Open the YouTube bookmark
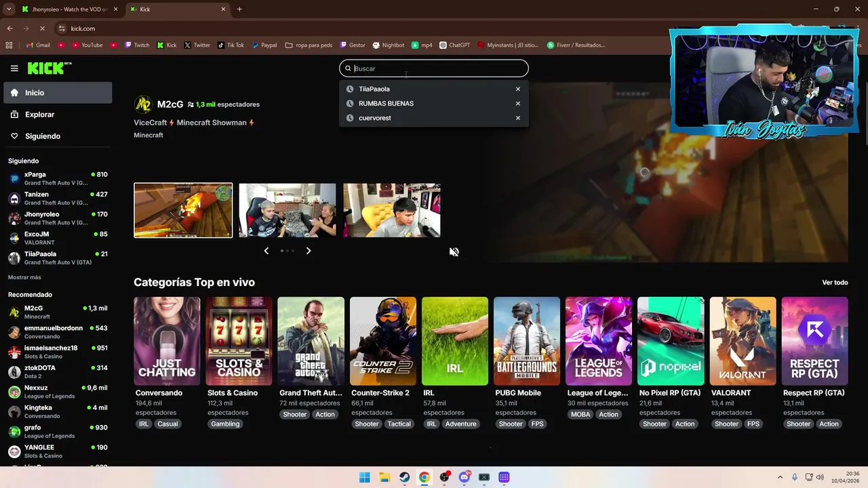The height and width of the screenshot is (488, 868). pyautogui.click(x=87, y=45)
